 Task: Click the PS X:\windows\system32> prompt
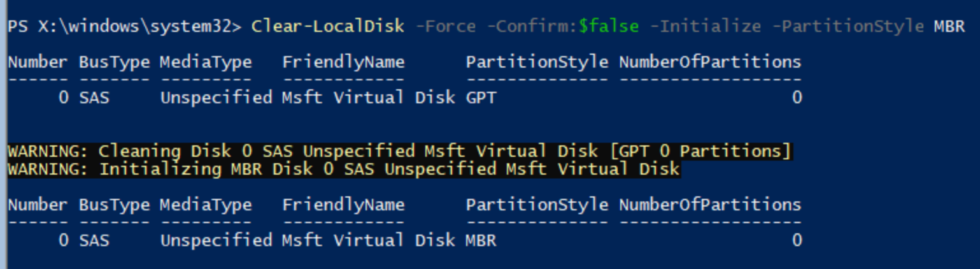125,26
